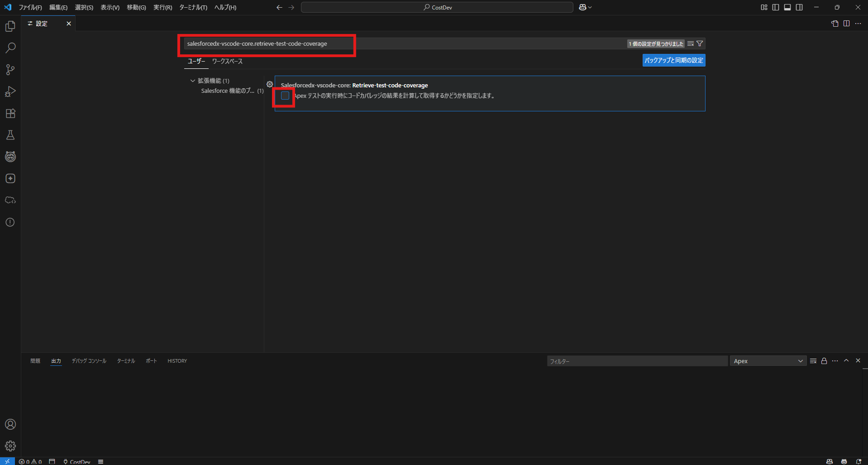Open the Accounts icon at bottom sidebar
Image resolution: width=868 pixels, height=465 pixels.
coord(10,424)
